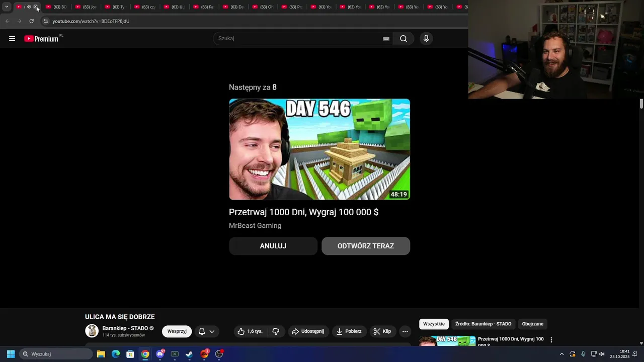
Task: Start voice search with the microphone icon
Action: 426,39
